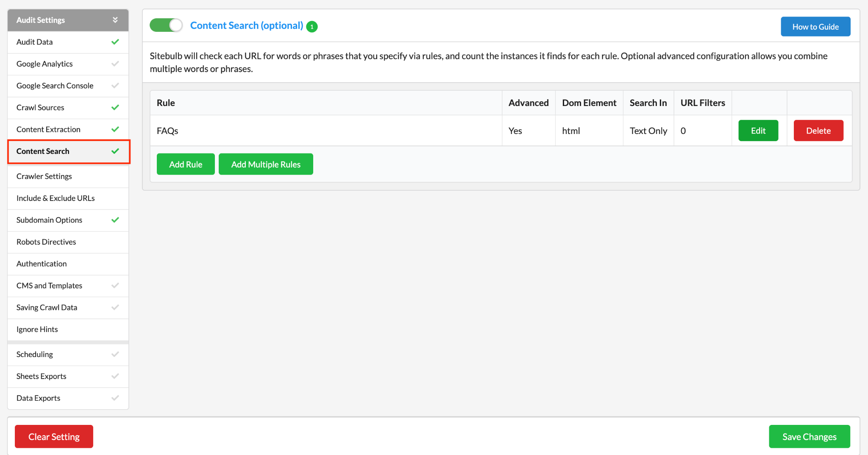Click the 'html' Dom Element cell
Screen dimensions: 868x455
(589, 131)
